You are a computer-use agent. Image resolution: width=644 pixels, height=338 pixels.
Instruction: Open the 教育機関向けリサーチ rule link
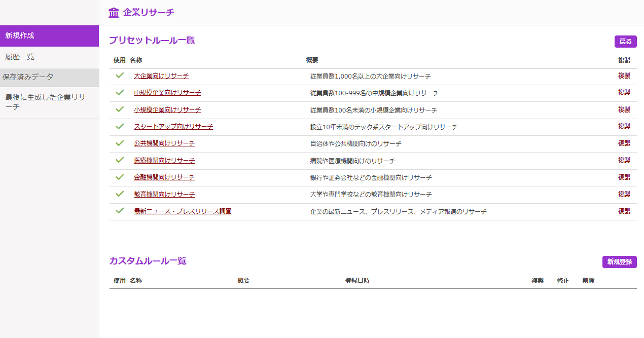point(164,194)
